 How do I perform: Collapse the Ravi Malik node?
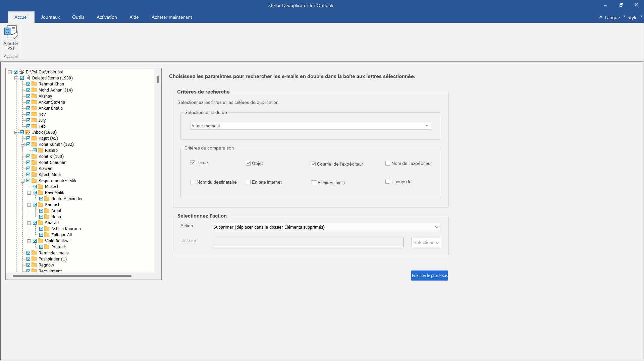tap(29, 193)
